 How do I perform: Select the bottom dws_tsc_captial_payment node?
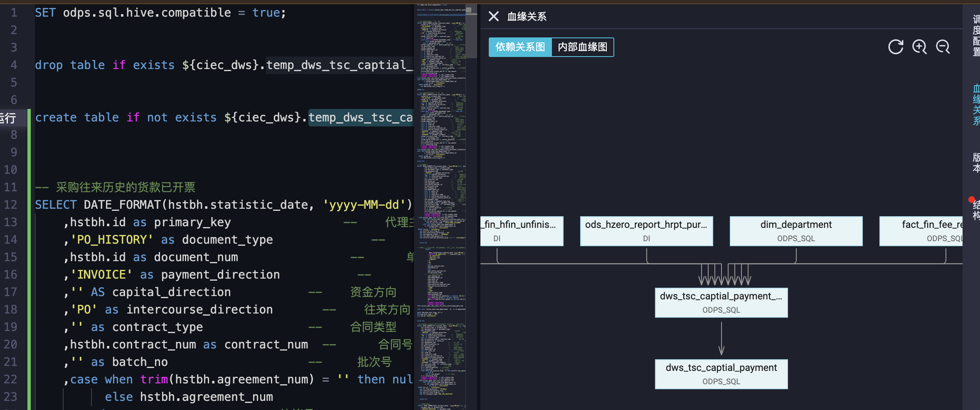pos(721,374)
